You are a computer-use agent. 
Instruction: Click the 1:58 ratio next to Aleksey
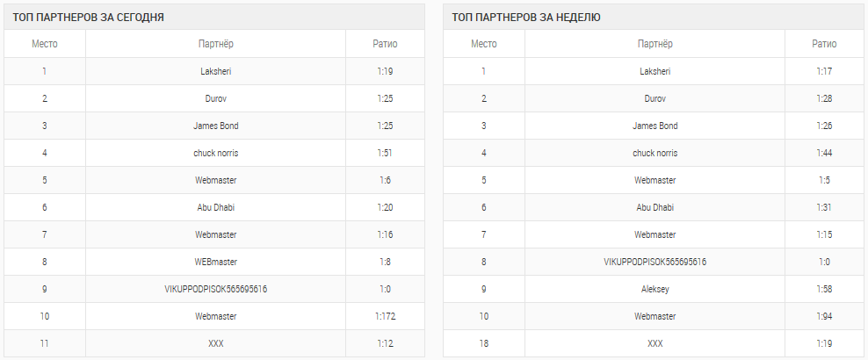point(823,289)
